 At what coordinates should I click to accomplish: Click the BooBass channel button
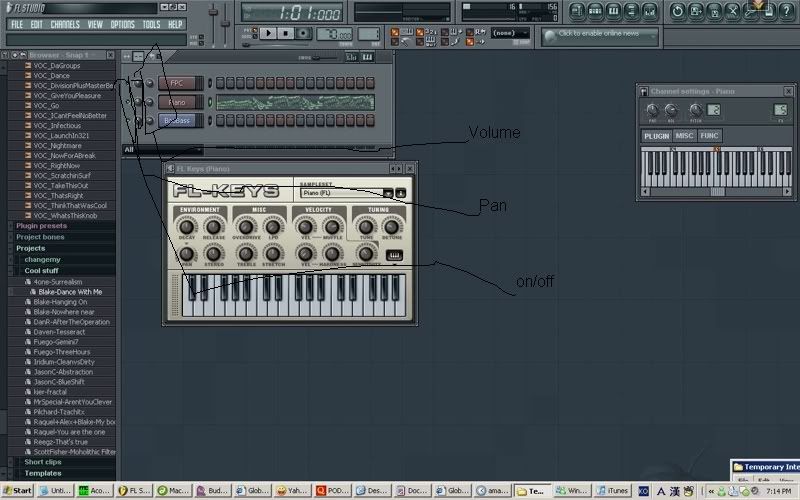177,121
